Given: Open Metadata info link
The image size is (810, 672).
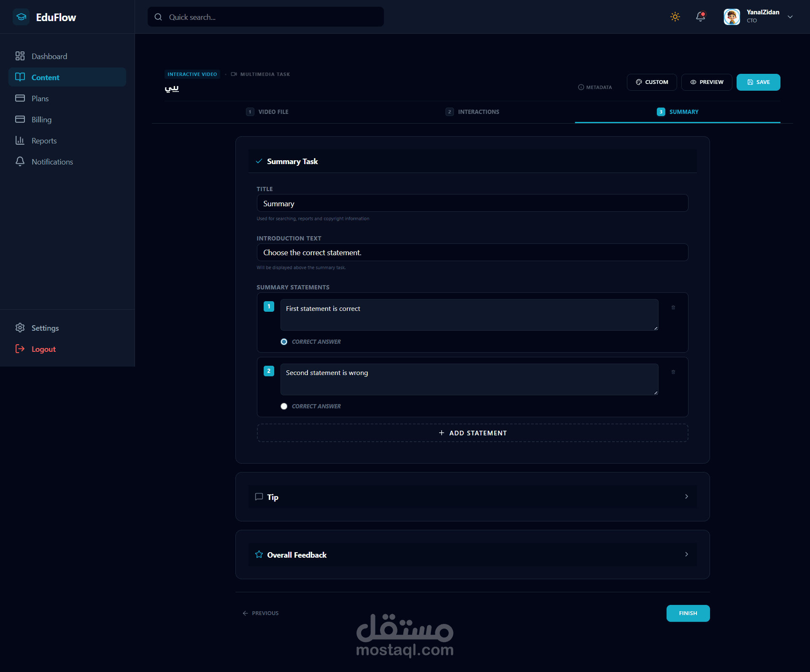Looking at the screenshot, I should click(595, 87).
